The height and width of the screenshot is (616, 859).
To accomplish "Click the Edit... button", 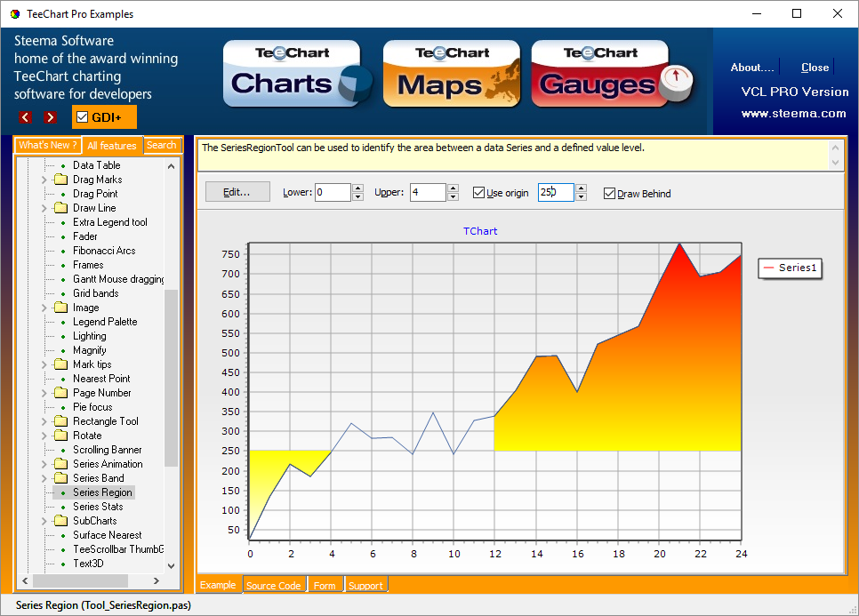I will (237, 192).
